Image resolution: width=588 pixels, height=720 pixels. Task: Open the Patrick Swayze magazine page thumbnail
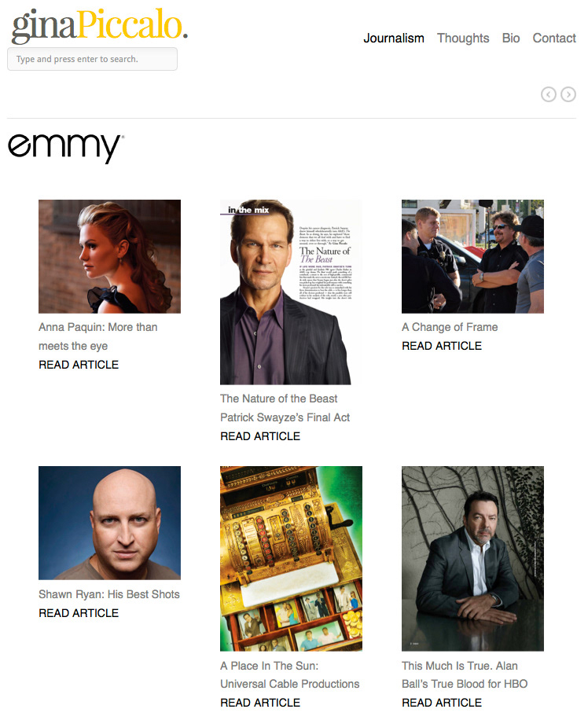click(291, 292)
